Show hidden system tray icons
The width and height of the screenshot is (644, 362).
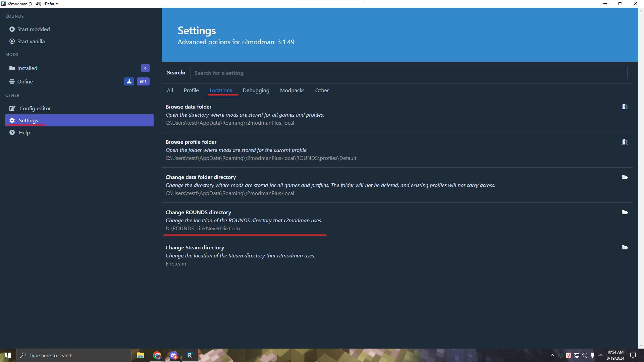(552, 355)
